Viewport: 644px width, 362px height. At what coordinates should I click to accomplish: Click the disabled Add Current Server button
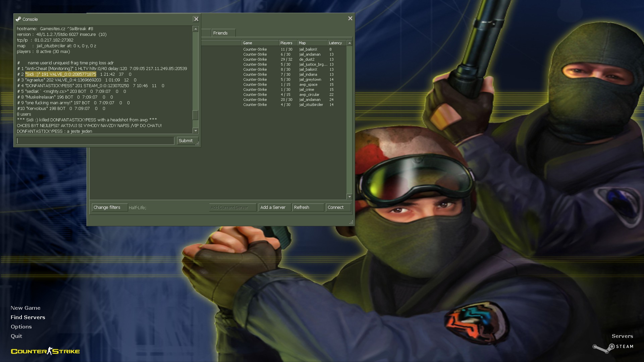(232, 207)
